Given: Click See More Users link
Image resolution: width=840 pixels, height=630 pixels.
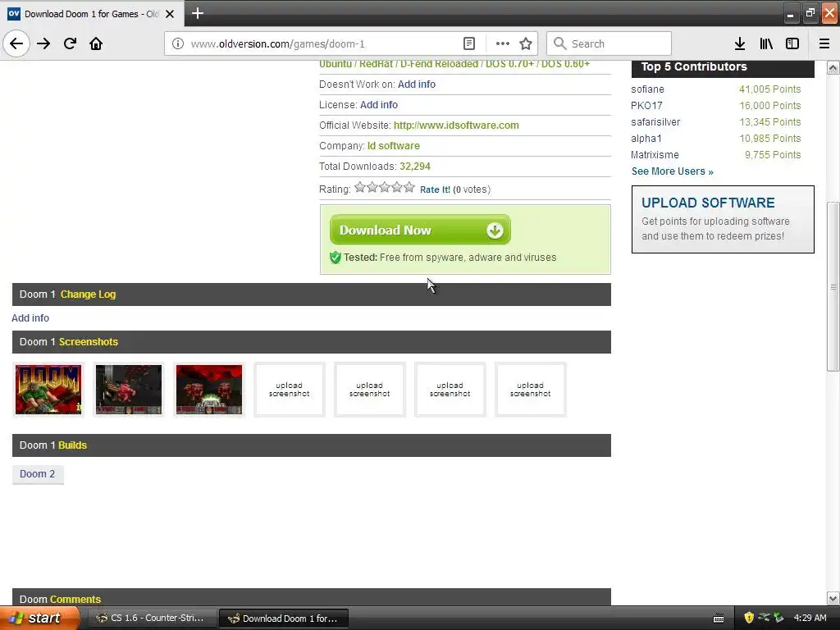Looking at the screenshot, I should pyautogui.click(x=673, y=171).
